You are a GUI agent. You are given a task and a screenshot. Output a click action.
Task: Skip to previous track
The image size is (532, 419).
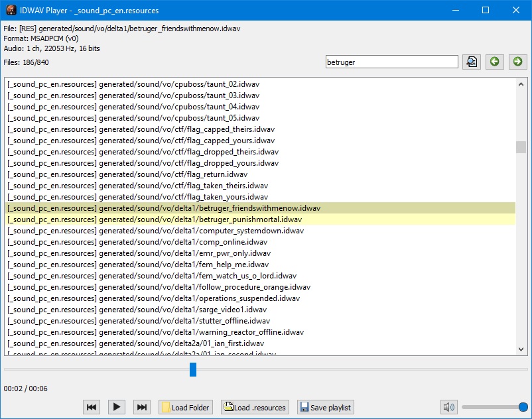[92, 407]
